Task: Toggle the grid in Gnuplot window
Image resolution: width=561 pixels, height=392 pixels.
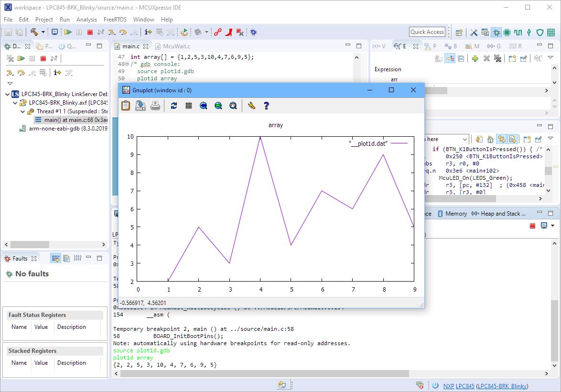Action: pyautogui.click(x=189, y=106)
